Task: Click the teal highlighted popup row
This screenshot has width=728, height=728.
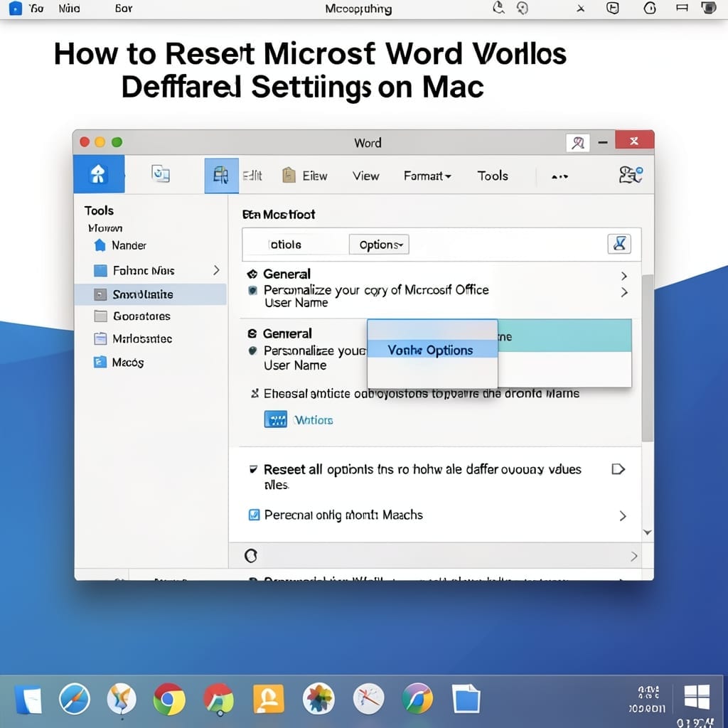Action: (x=564, y=336)
